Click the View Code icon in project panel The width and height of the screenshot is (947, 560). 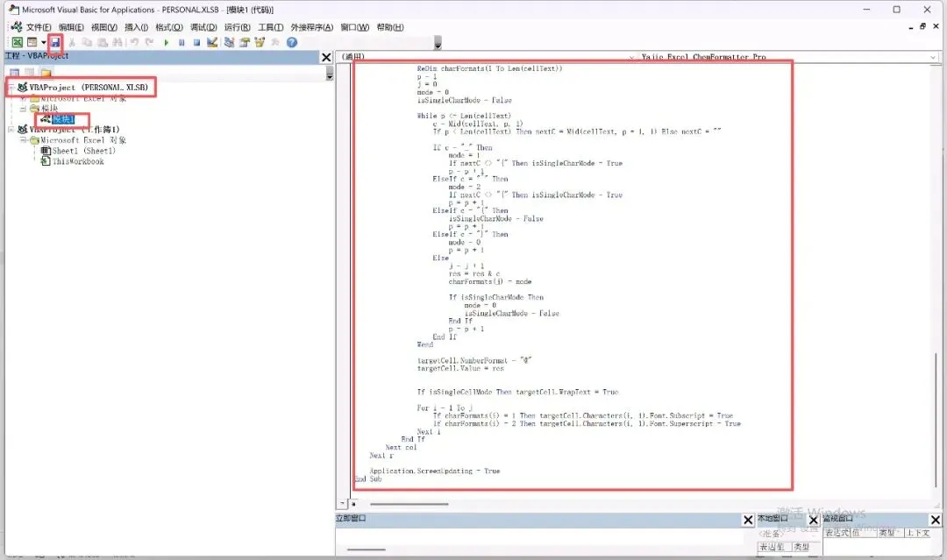coord(15,73)
